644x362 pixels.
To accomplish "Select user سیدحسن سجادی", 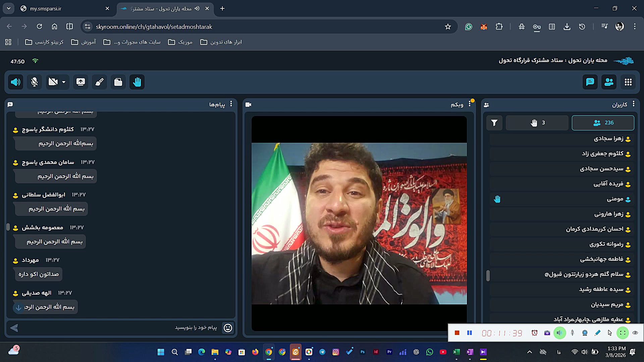I will point(561,169).
